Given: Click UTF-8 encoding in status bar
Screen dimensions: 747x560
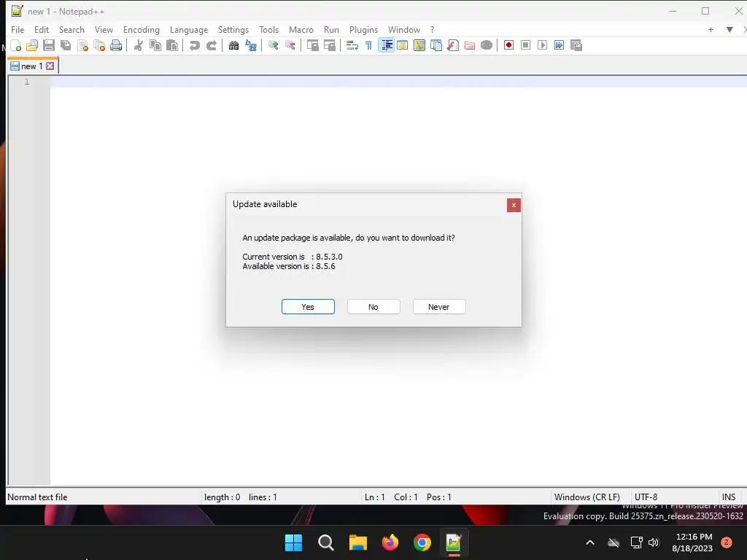Looking at the screenshot, I should click(x=646, y=497).
